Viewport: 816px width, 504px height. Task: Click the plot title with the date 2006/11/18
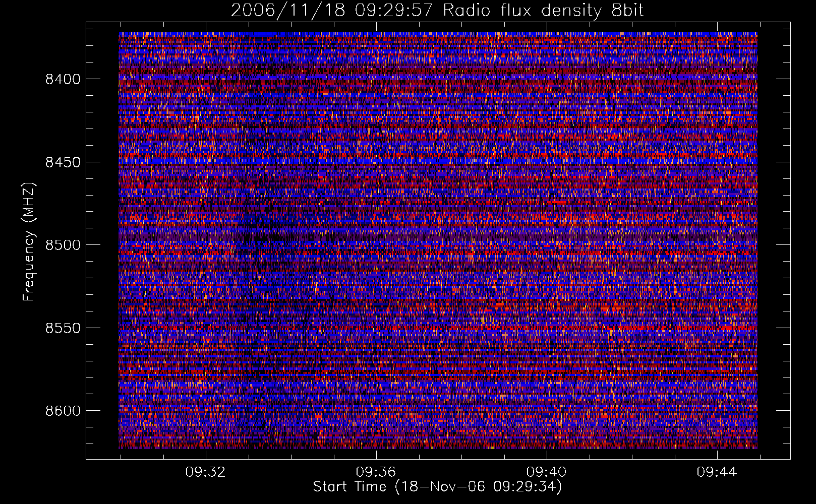[x=438, y=10]
